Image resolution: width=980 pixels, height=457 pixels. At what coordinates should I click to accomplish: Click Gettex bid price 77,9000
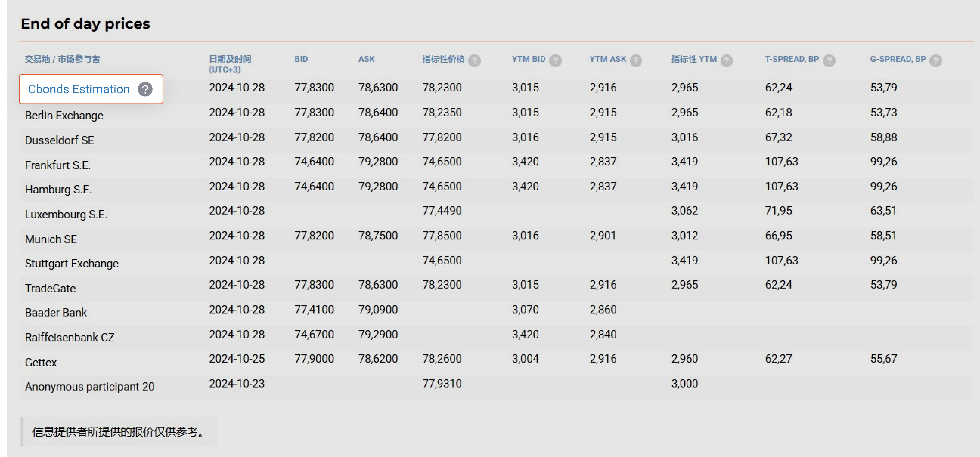(x=314, y=359)
